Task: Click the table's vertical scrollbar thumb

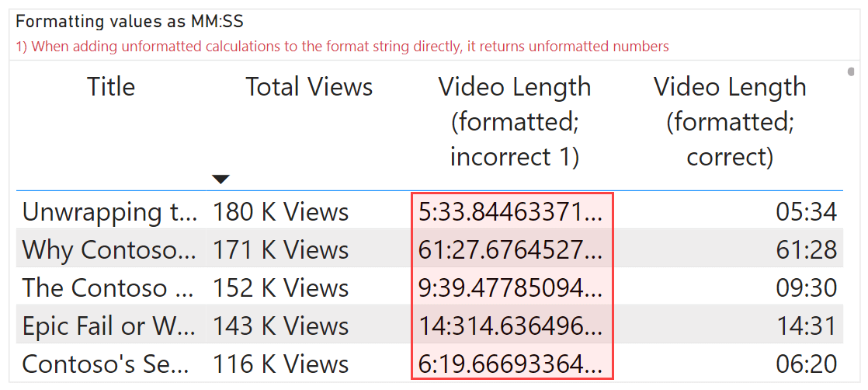Action: tap(852, 73)
